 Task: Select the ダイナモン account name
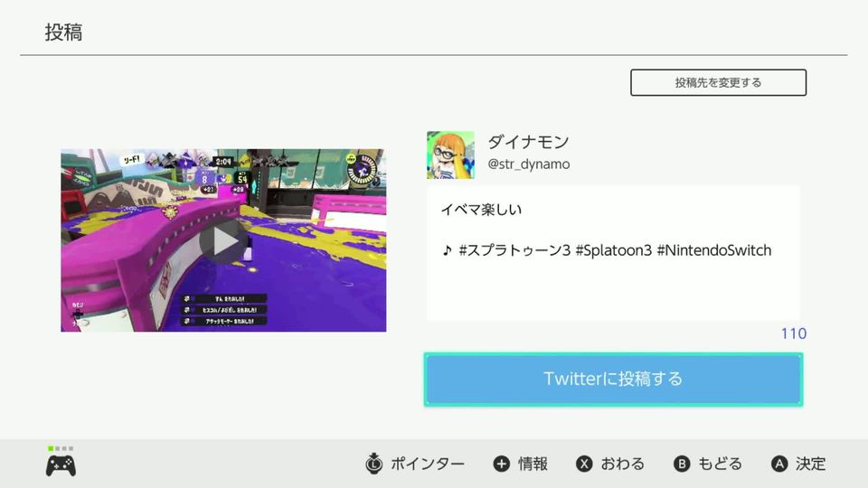click(528, 142)
